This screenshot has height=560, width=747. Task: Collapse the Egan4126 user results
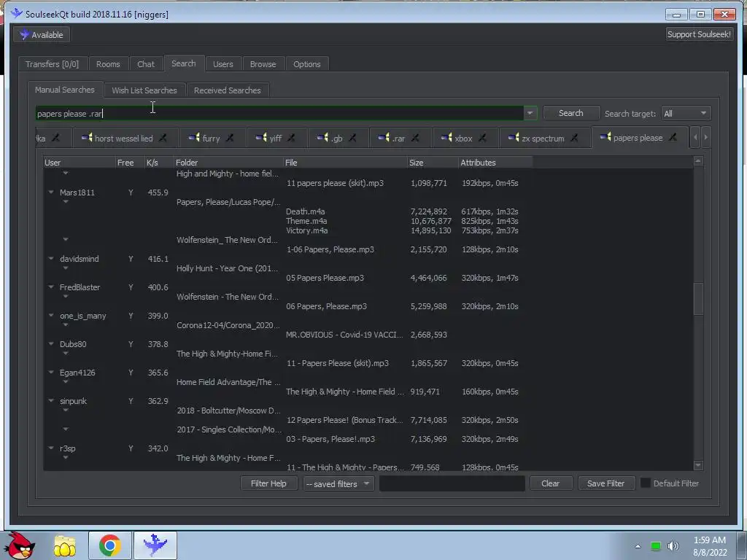51,373
